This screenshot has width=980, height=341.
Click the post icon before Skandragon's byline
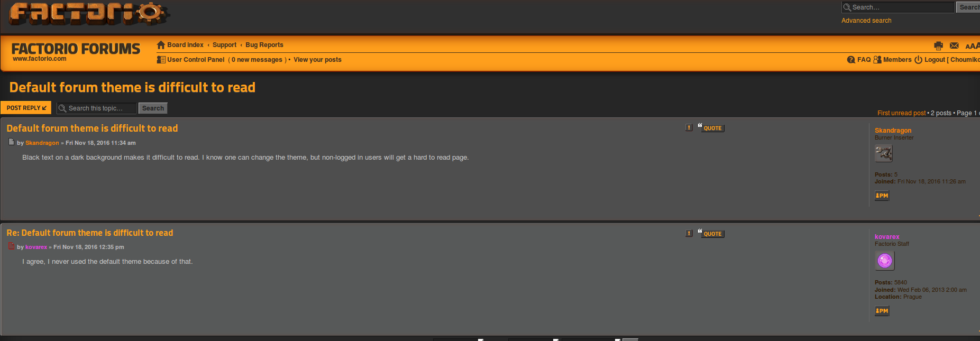click(11, 142)
